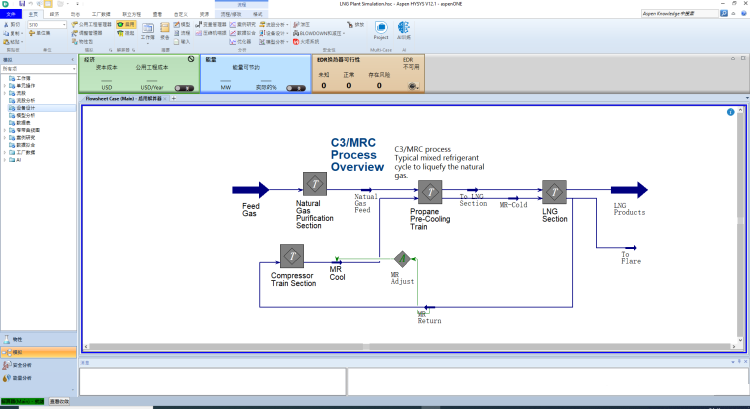Open the Flowsheet Summary icon
Viewport: 750px width, 409px height.
[176, 33]
